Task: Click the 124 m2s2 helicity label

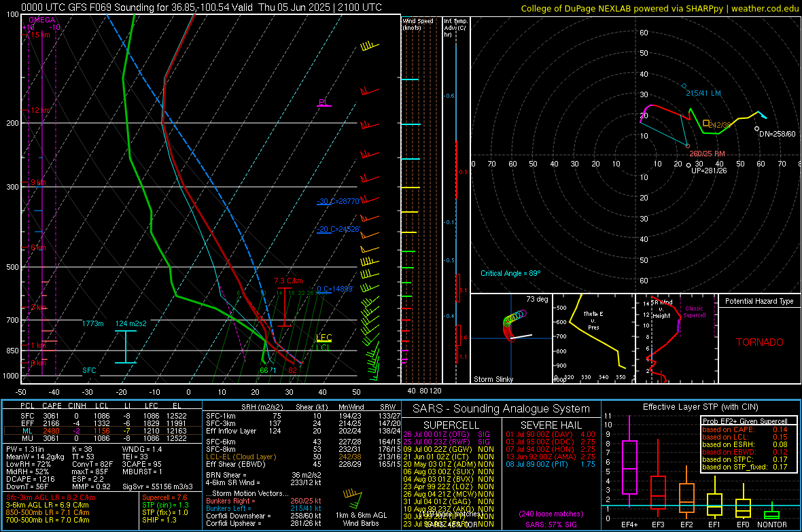Action: tap(131, 323)
